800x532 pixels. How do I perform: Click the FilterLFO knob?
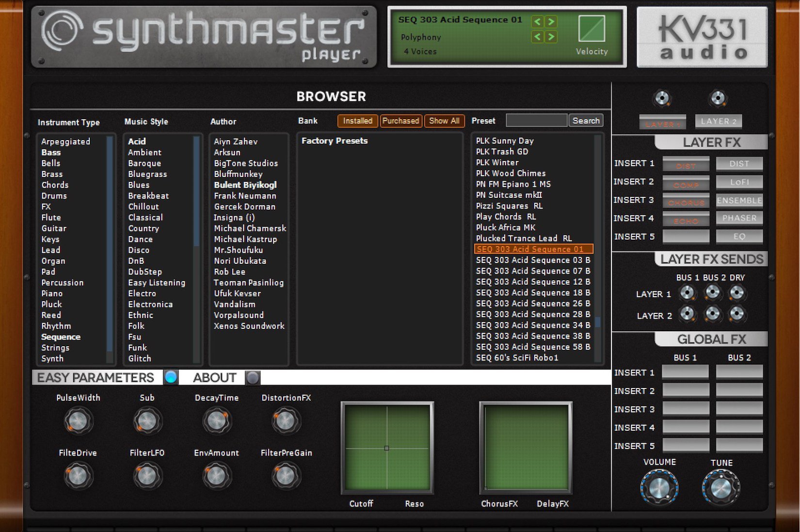pos(147,476)
